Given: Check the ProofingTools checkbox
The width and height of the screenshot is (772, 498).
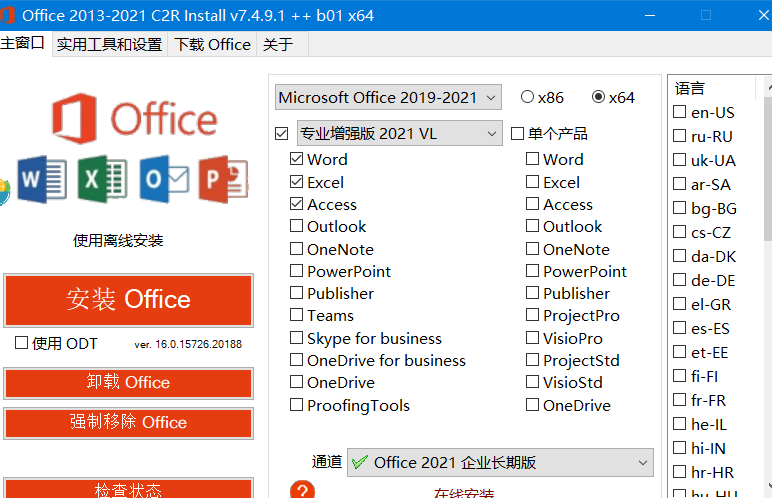Looking at the screenshot, I should 296,404.
